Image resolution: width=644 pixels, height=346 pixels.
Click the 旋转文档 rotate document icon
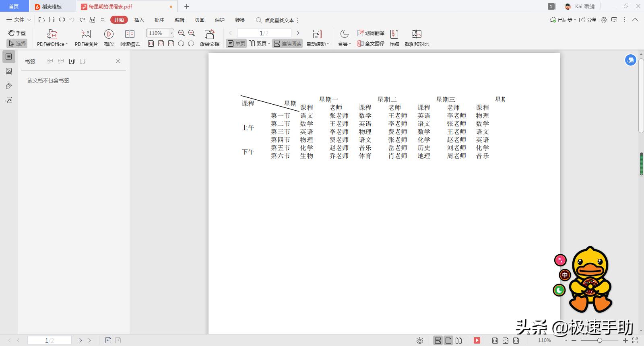[209, 34]
